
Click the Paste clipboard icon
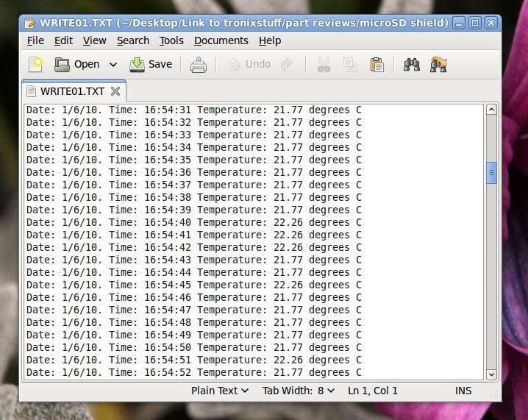[377, 65]
